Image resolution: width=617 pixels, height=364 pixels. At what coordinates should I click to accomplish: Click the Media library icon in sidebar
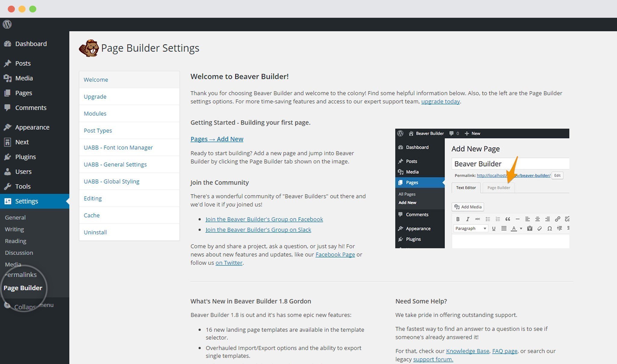(x=8, y=78)
